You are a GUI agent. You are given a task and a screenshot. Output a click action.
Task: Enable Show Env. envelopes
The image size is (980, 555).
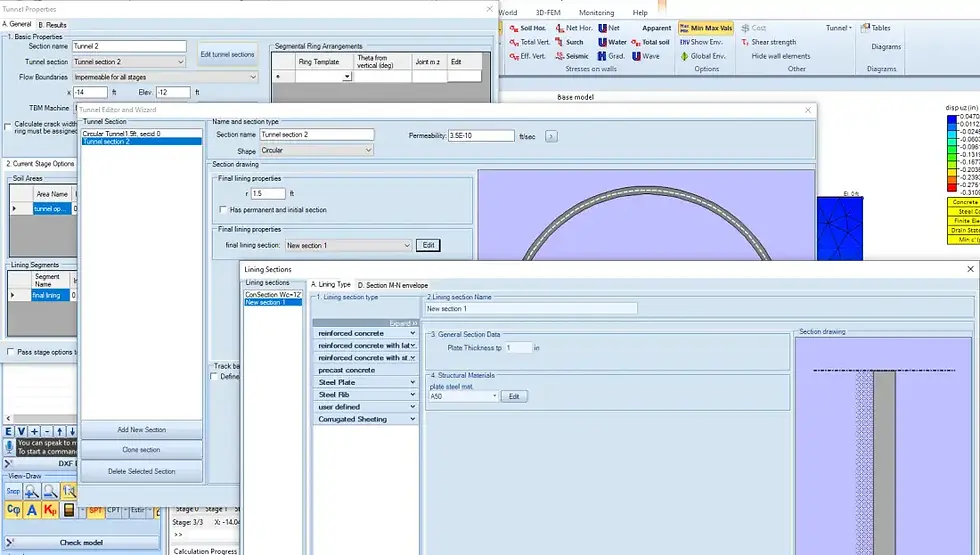pyautogui.click(x=701, y=42)
